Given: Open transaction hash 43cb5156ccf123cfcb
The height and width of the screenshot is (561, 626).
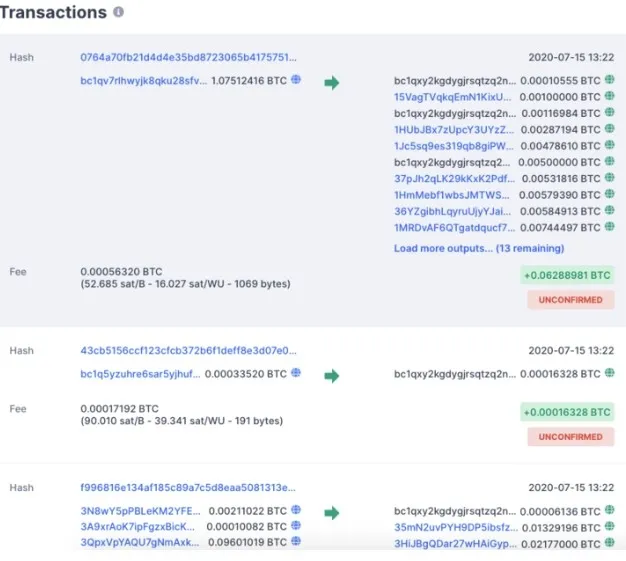Looking at the screenshot, I should point(188,351).
